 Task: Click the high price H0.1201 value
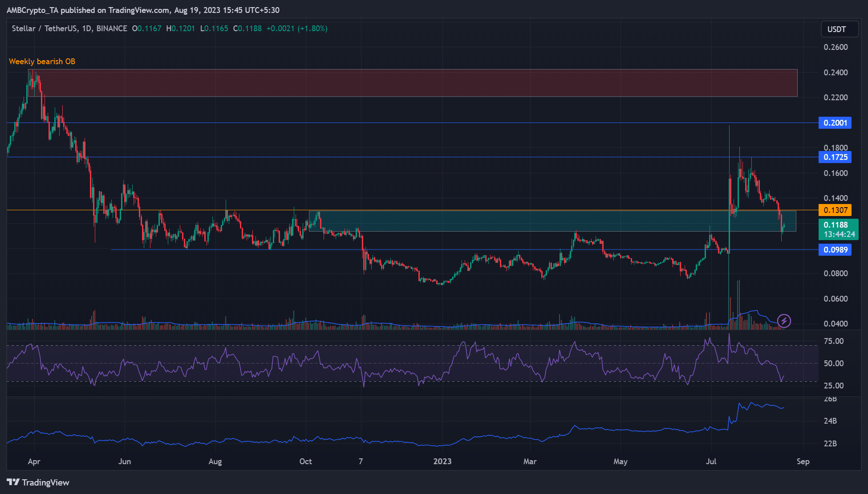pyautogui.click(x=181, y=28)
